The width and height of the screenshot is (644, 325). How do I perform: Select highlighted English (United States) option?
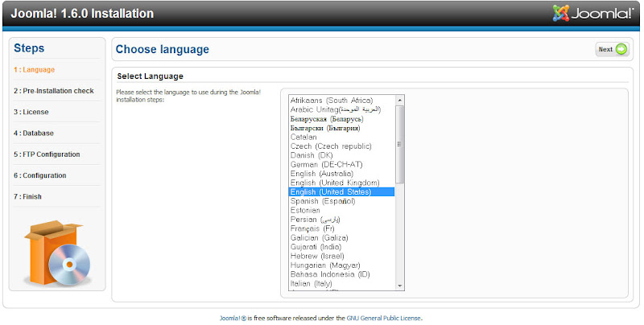pos(341,191)
